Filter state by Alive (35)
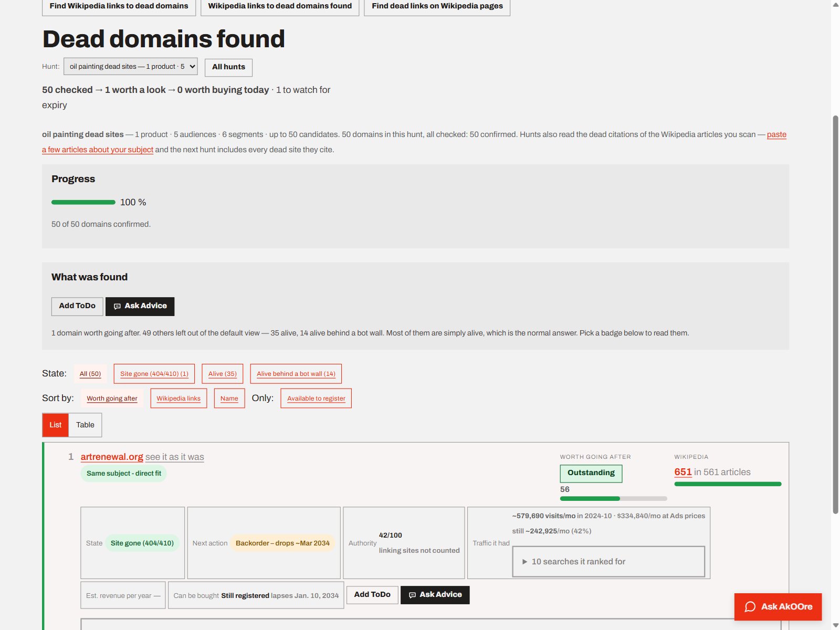840x630 pixels. pyautogui.click(x=223, y=374)
